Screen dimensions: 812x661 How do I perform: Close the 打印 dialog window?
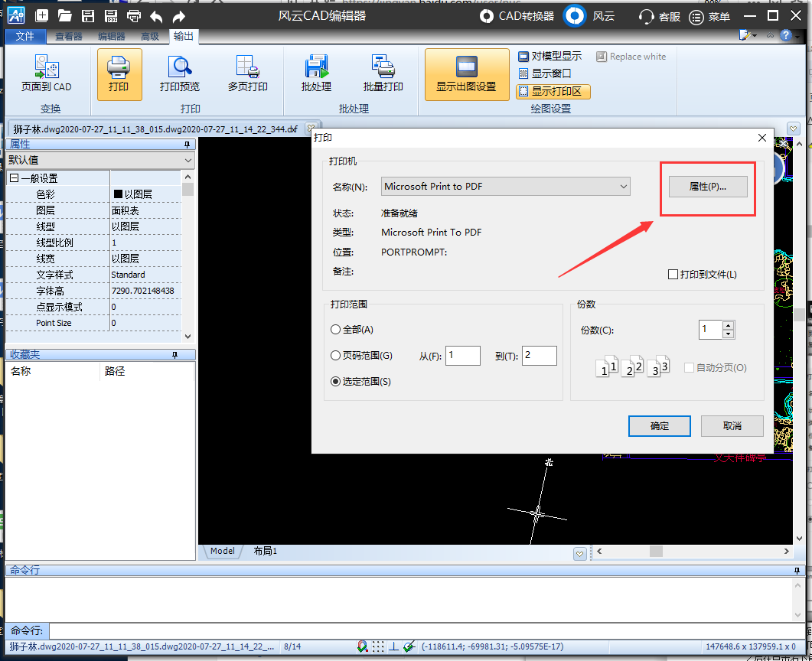pyautogui.click(x=762, y=138)
